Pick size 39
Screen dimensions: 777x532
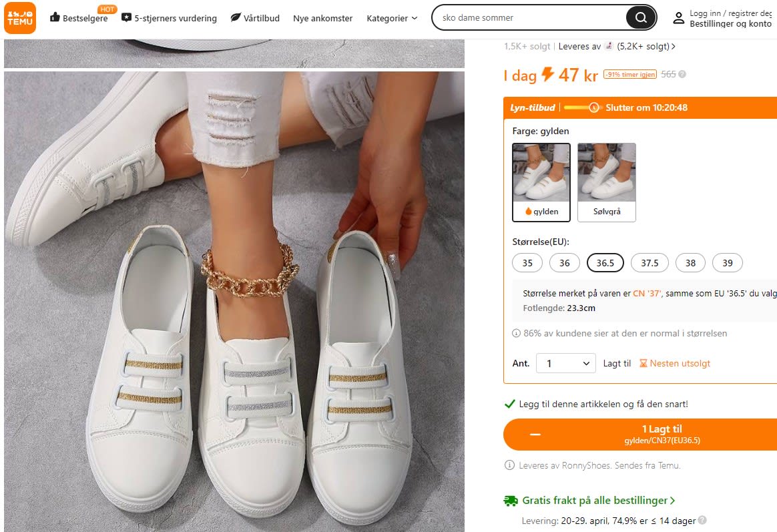727,263
